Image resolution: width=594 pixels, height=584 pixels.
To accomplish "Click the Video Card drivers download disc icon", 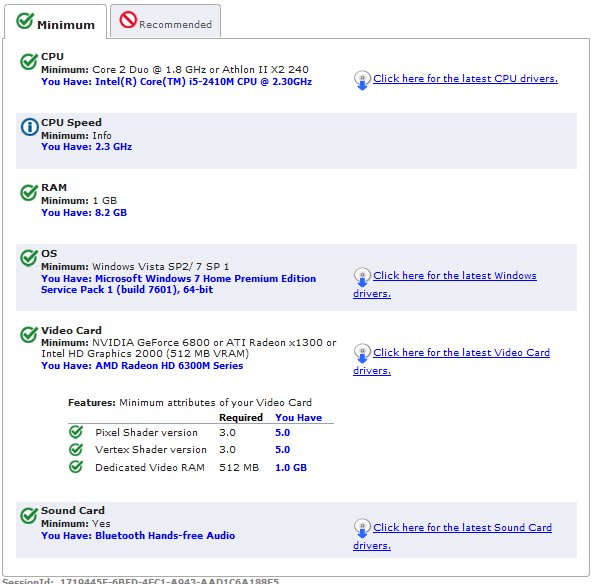I will (362, 354).
